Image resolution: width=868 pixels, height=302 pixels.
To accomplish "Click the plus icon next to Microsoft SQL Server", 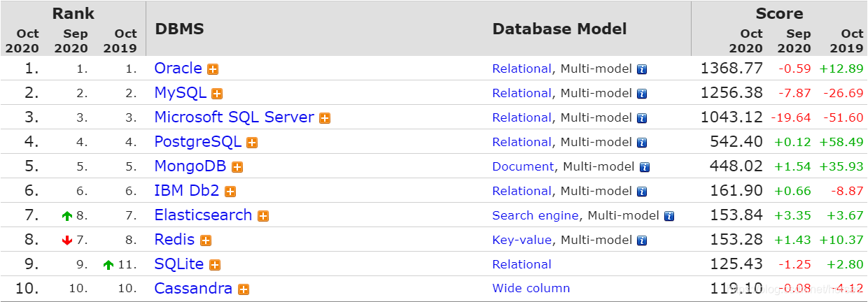I will 325,118.
